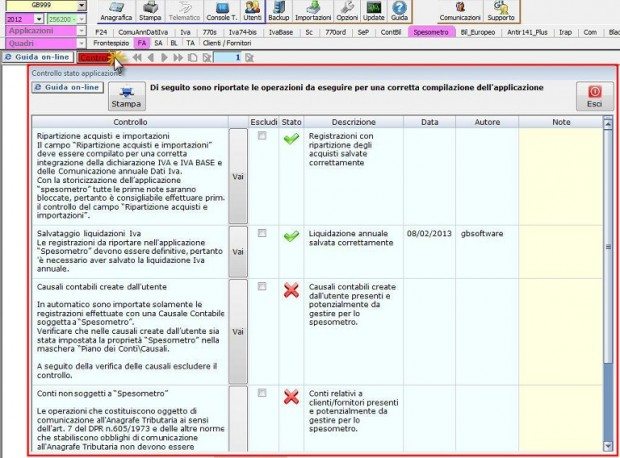Open the Telematico toolbar icon
Viewport: 620px width, 458px height.
[184, 11]
